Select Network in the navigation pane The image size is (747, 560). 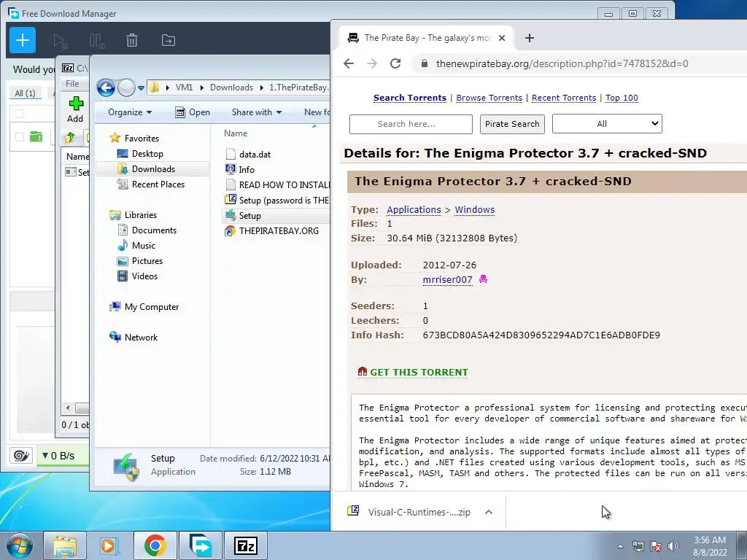pyautogui.click(x=141, y=338)
